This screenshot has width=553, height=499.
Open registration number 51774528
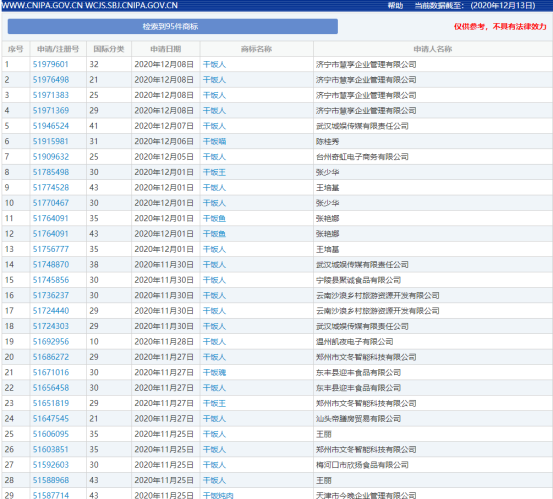(x=51, y=188)
